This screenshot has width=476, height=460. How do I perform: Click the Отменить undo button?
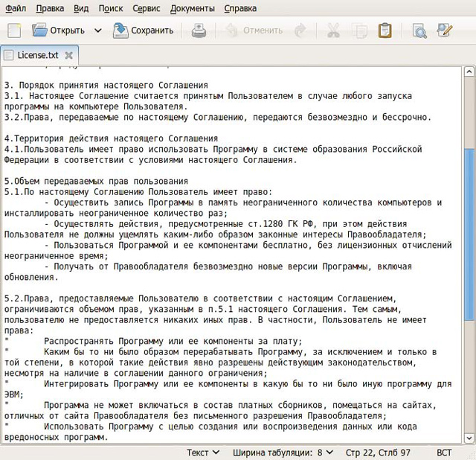[x=254, y=31]
